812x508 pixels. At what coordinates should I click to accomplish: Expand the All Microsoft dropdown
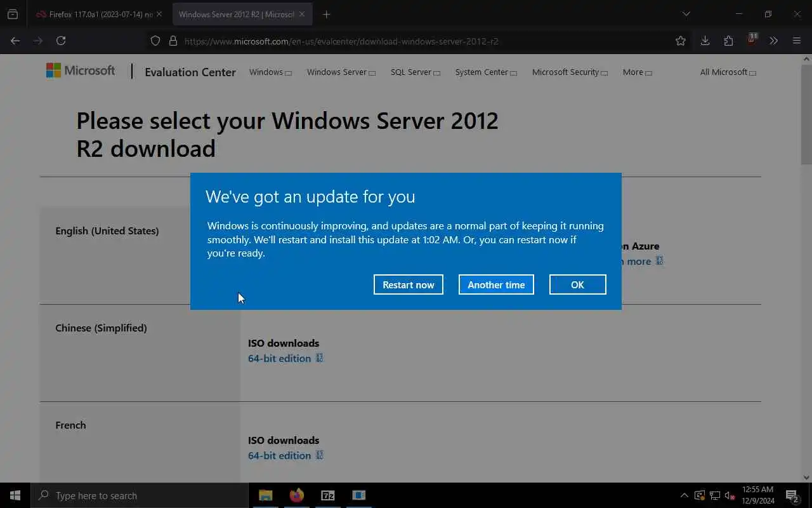pyautogui.click(x=728, y=72)
